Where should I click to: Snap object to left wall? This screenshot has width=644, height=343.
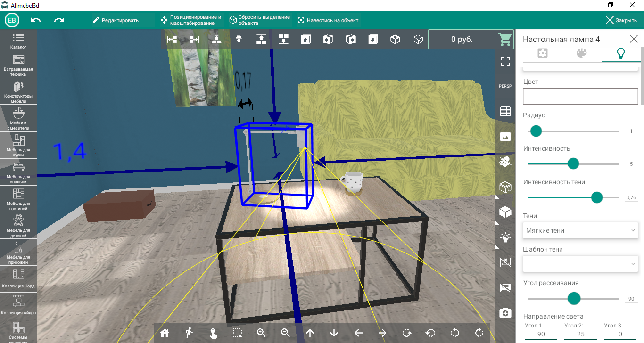tap(172, 40)
